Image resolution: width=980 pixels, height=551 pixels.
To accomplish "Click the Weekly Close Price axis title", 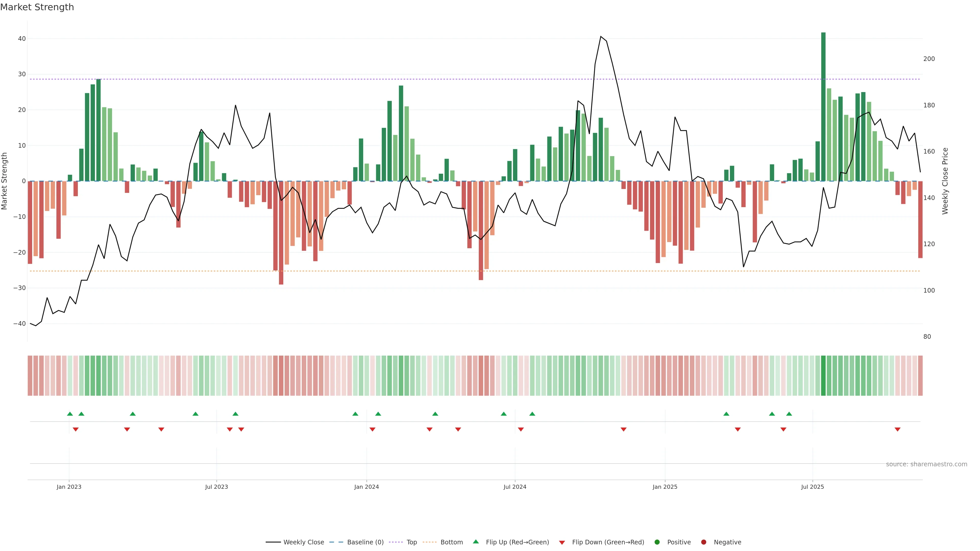I will 945,181.
